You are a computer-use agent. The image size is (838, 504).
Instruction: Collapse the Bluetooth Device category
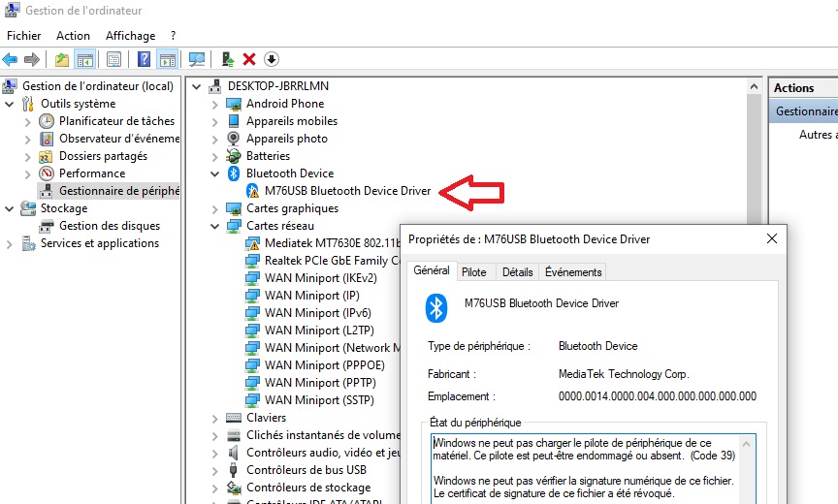215,173
